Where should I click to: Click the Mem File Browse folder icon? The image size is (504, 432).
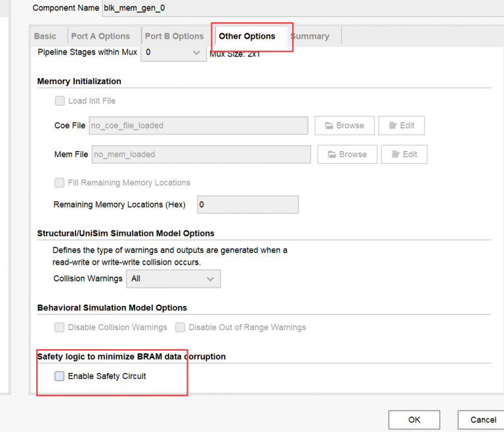(331, 154)
